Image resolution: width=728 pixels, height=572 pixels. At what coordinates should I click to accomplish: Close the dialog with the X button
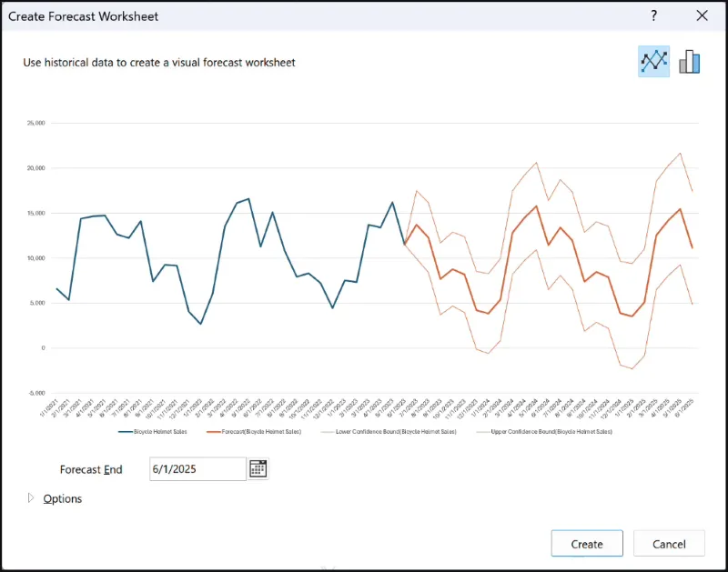pyautogui.click(x=703, y=15)
